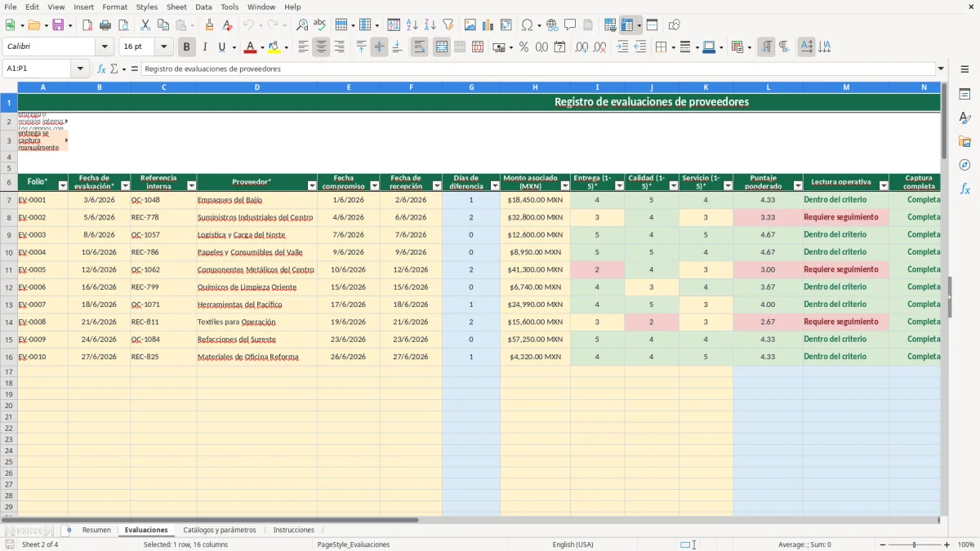Click the Clear Direct Formatting icon

(x=227, y=25)
